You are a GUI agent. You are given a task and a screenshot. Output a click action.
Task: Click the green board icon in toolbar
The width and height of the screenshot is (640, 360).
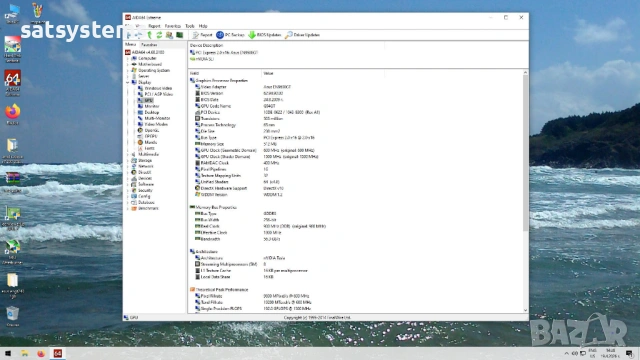179,35
